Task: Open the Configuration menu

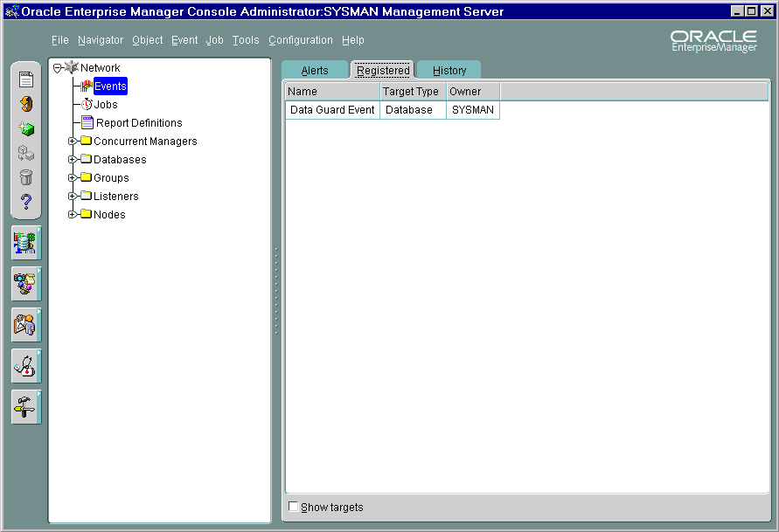Action: point(300,40)
